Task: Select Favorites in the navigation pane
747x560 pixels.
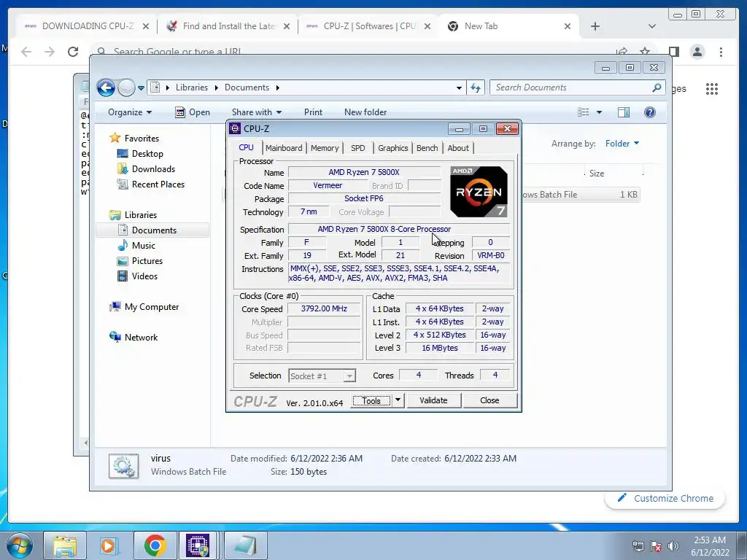Action: tap(142, 138)
